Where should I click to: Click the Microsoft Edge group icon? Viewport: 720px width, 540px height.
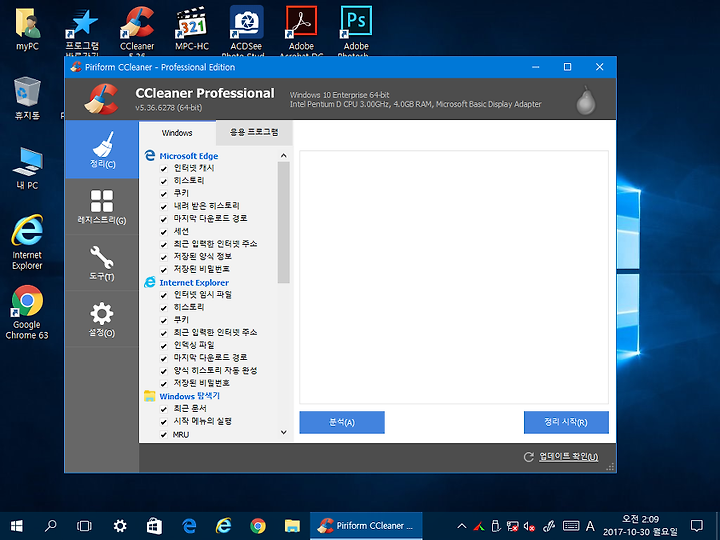(150, 156)
